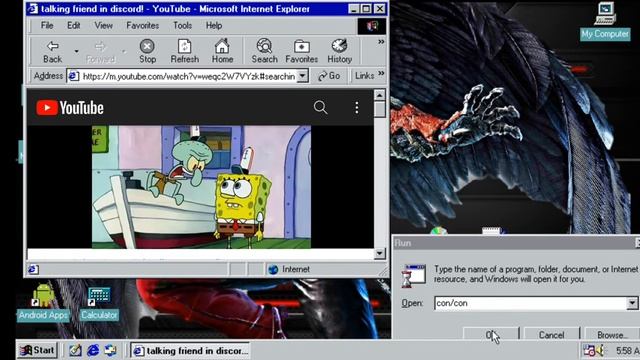Click the browser scrollbar down arrow
Screen dimensions: 640x360
[x=379, y=253]
